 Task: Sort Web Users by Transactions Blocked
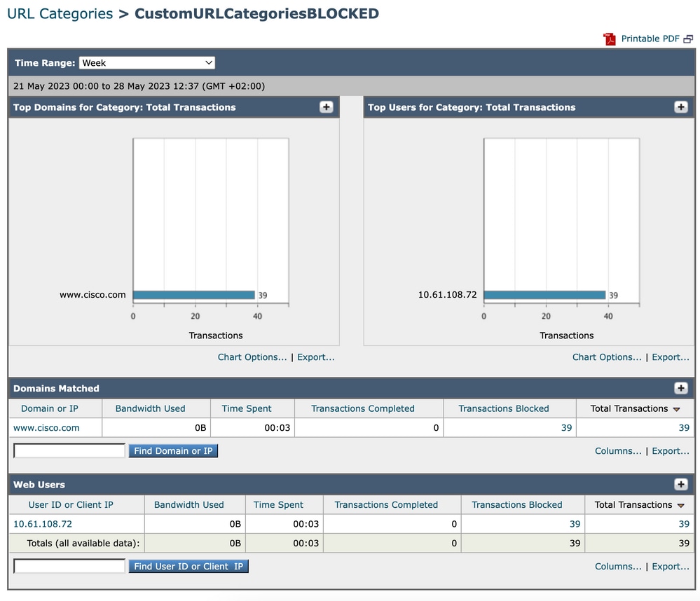click(x=517, y=505)
